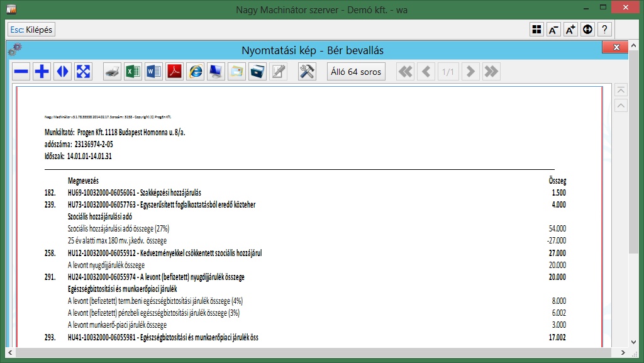Click the amount 17.002
This screenshot has width=644, height=363.
click(x=557, y=338)
